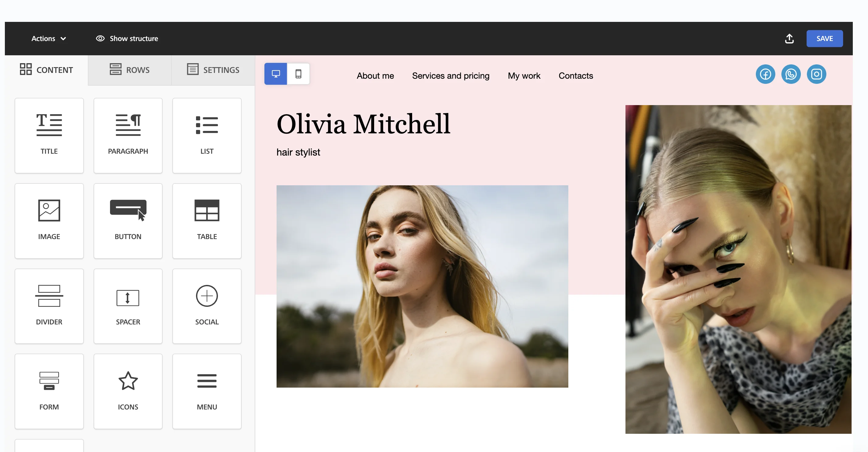Click the Facebook social icon
868x452 pixels.
tap(765, 74)
